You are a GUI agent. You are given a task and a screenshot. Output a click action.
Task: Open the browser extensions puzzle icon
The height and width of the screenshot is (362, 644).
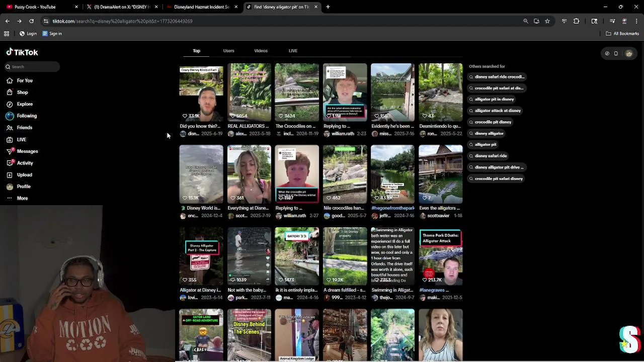576,21
